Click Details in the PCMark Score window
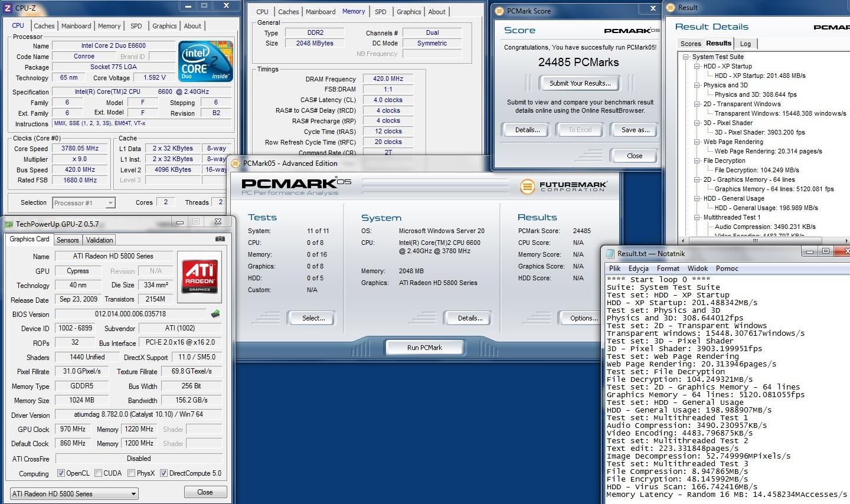Image resolution: width=850 pixels, height=504 pixels. pos(527,130)
